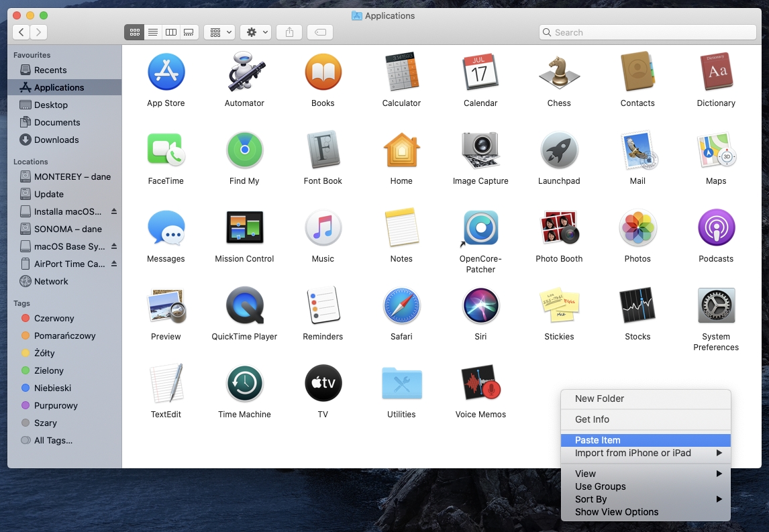The width and height of the screenshot is (769, 532).
Task: Go forward with the toolbar forward arrow
Action: click(x=39, y=32)
